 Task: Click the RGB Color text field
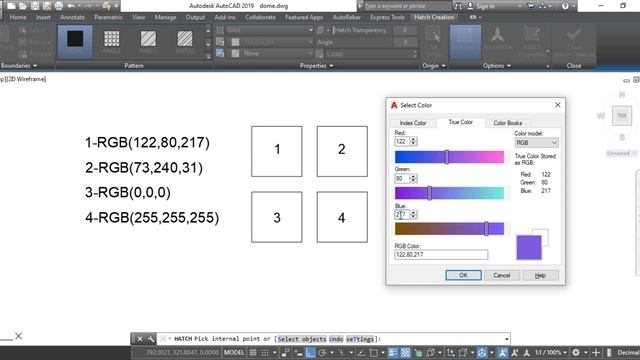441,255
